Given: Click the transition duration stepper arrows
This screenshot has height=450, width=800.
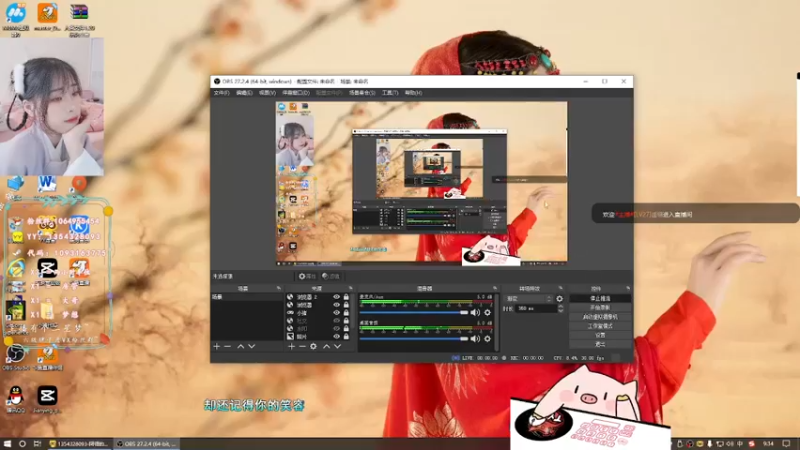Looking at the screenshot, I should pyautogui.click(x=560, y=309).
